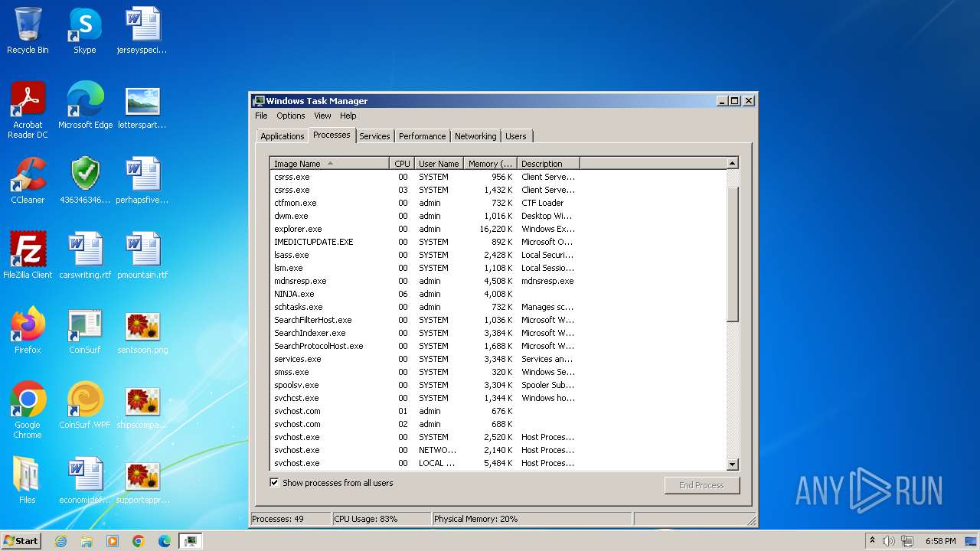
Task: Open the File menu in Task Manager
Action: pos(261,116)
